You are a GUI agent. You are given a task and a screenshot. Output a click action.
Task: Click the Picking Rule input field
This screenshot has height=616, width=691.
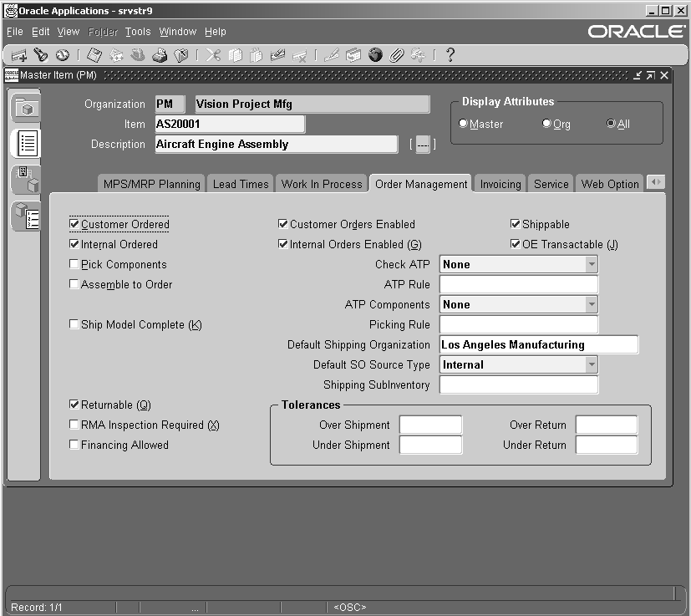tap(519, 324)
